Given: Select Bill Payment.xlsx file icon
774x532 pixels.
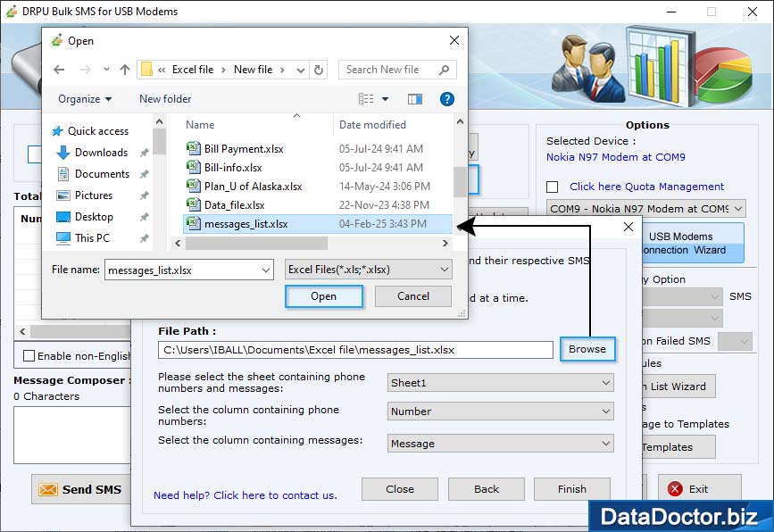Looking at the screenshot, I should (x=193, y=148).
